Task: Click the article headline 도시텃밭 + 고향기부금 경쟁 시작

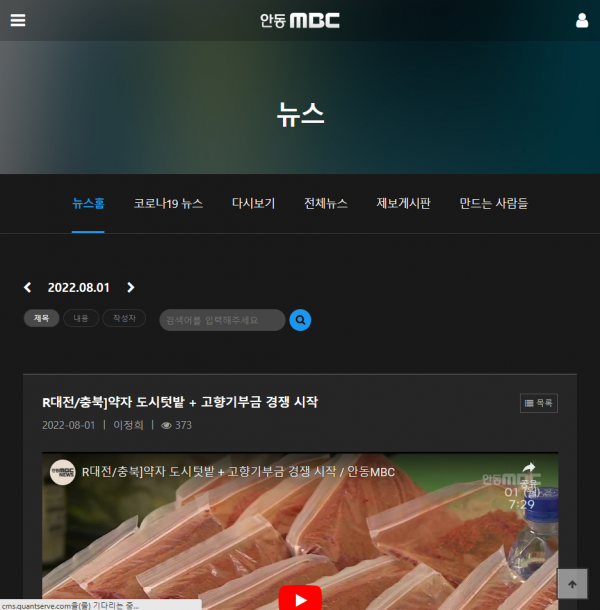Action: (180, 402)
